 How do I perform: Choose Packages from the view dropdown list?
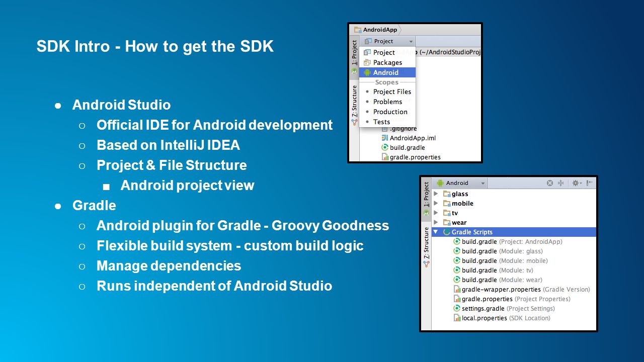click(x=387, y=62)
